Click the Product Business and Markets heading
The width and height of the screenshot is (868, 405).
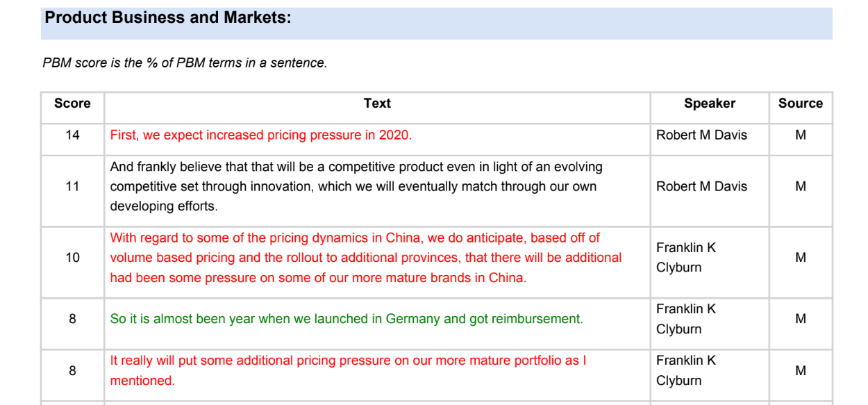pos(168,18)
